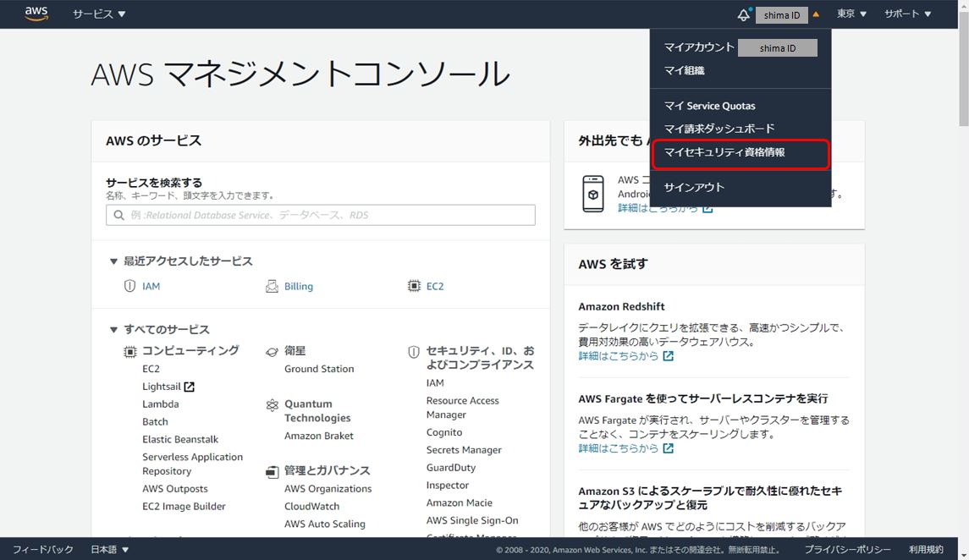Open Serverless Application Repository link
Screen dimensions: 969x560
(192, 464)
